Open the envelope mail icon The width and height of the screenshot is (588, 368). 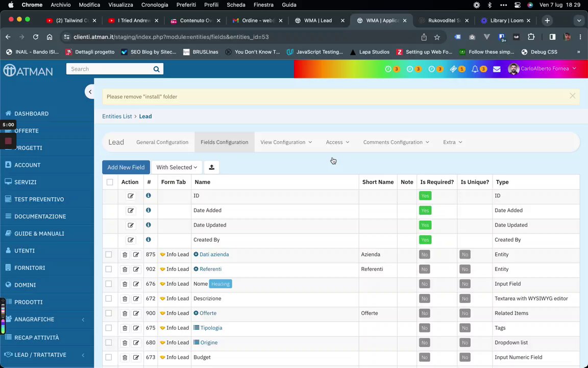[x=497, y=69]
